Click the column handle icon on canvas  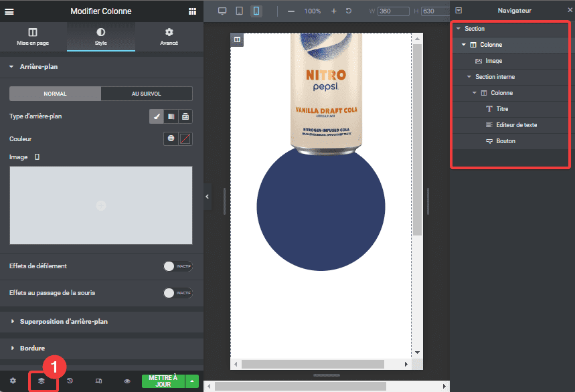click(237, 39)
